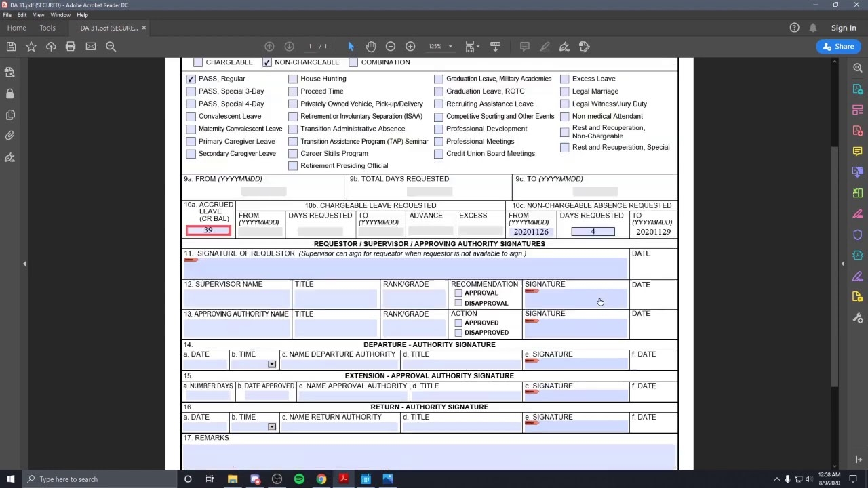Open the email envelope icon
Viewport: 868px width, 488px height.
click(91, 47)
